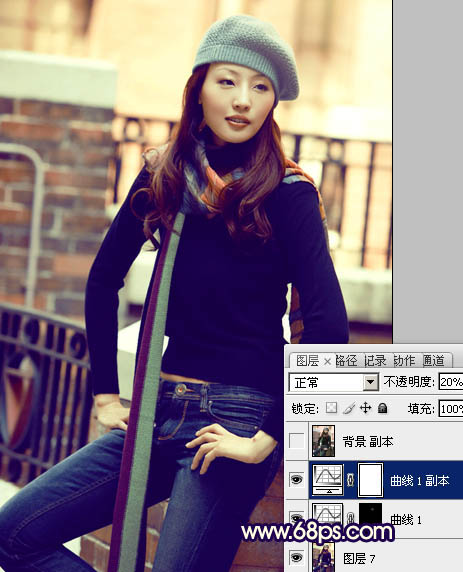Select the layer named 背景 副本
Screen dimensions: 463x572
(368, 442)
